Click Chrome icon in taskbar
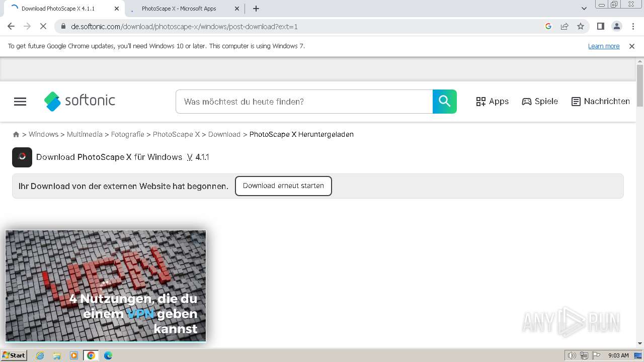The image size is (644, 362). 91,355
